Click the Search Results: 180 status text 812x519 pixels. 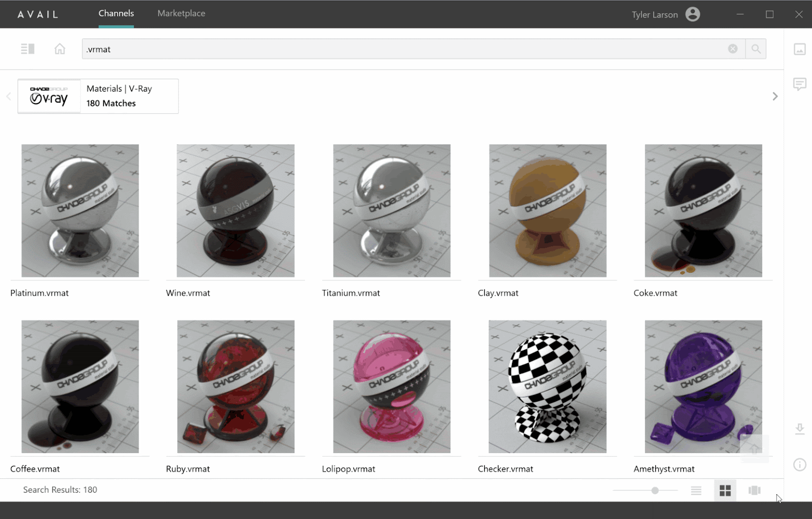coord(60,490)
